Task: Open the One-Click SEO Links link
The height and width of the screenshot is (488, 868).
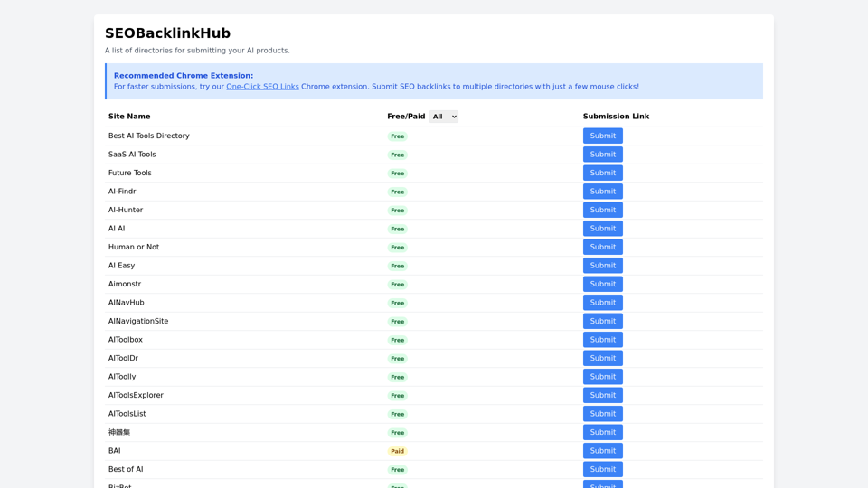Action: pyautogui.click(x=262, y=87)
